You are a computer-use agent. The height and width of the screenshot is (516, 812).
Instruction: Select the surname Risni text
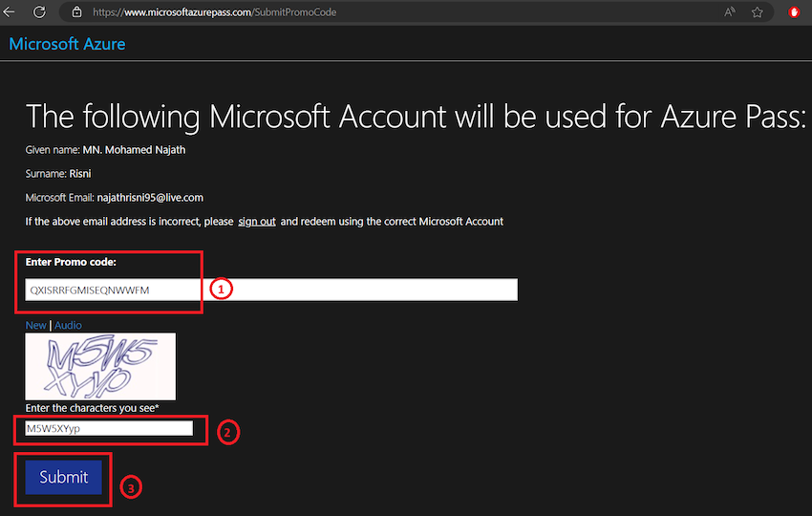[x=80, y=174]
